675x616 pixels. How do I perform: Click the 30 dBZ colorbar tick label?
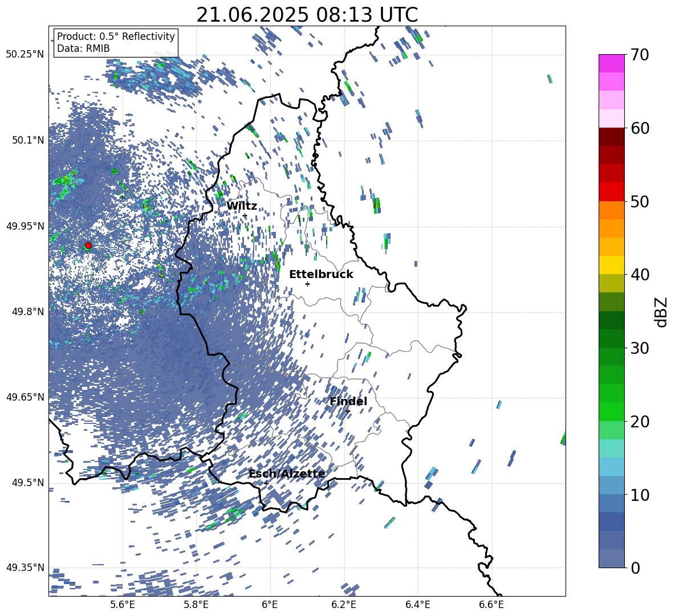coord(640,348)
